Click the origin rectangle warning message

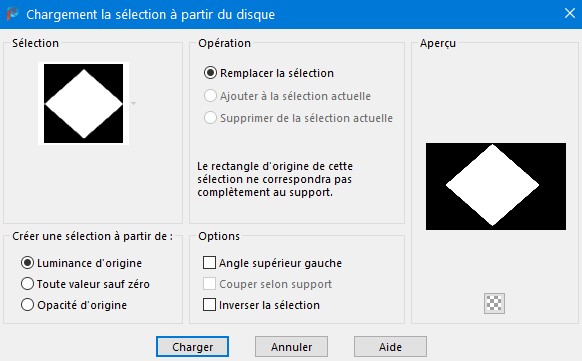coord(275,179)
